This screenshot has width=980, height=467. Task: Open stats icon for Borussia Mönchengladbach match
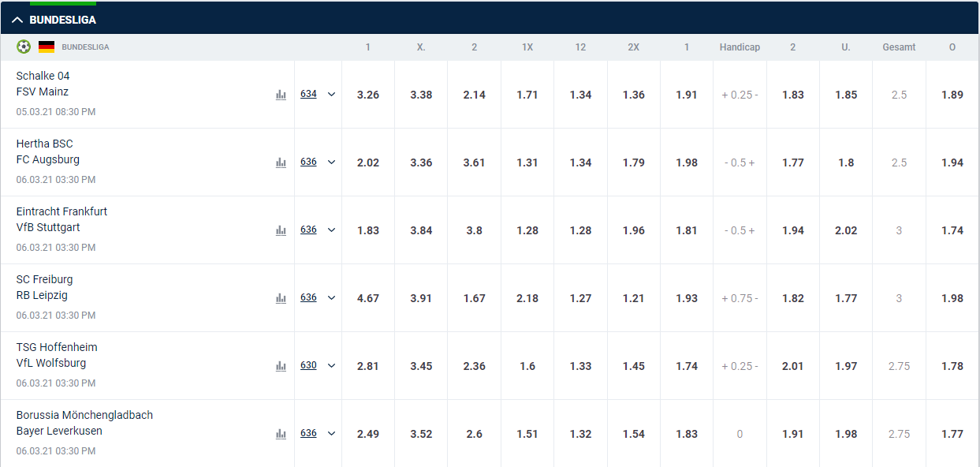pyautogui.click(x=281, y=434)
